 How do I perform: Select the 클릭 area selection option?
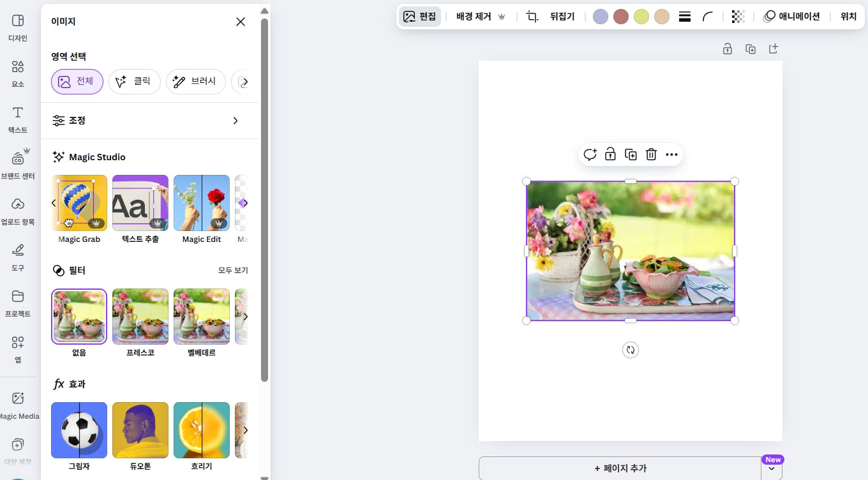(x=134, y=82)
